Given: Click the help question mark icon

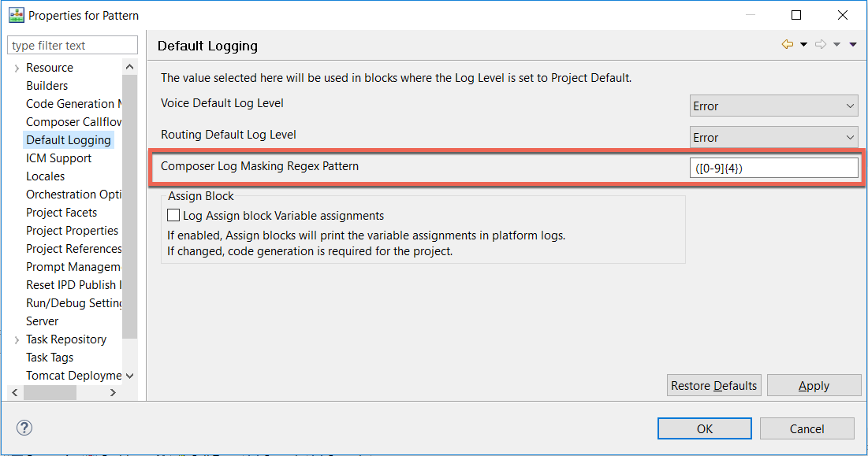Looking at the screenshot, I should 24,428.
